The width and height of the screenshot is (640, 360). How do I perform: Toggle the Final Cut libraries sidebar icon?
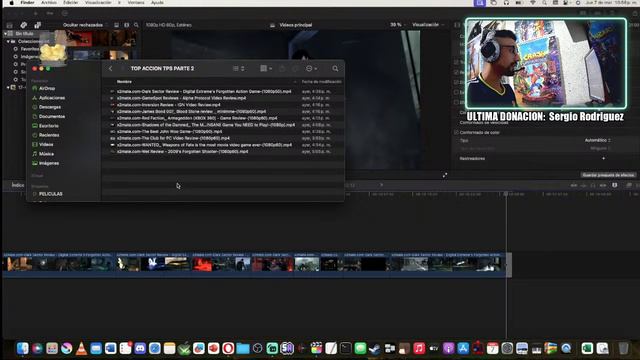pyautogui.click(x=9, y=25)
